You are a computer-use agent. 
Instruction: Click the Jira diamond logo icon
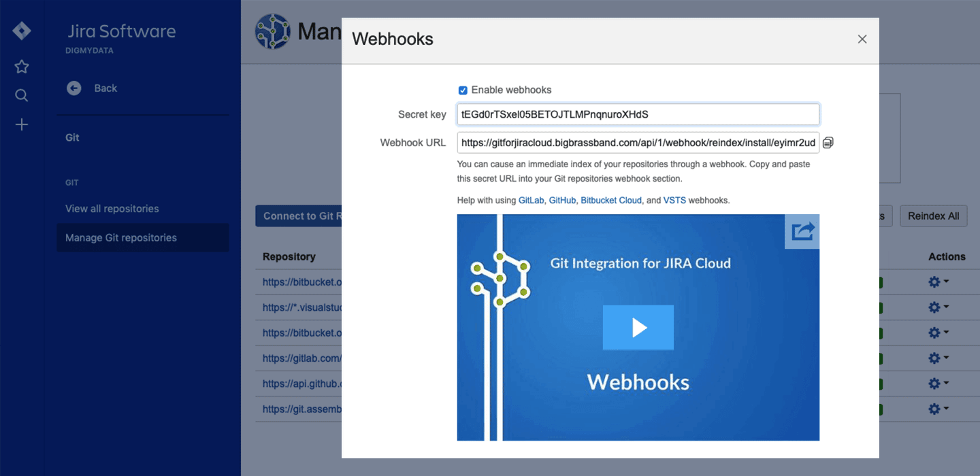[22, 31]
